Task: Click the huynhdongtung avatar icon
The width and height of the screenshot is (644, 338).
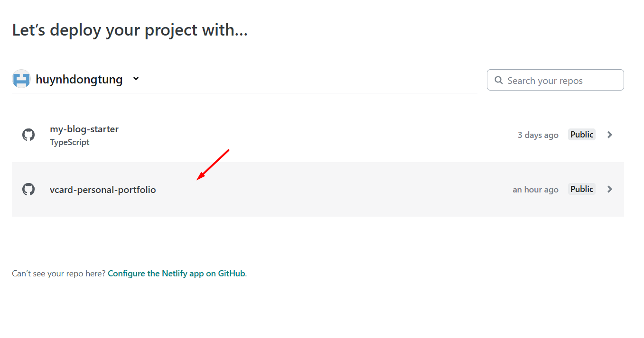Action: [21, 79]
